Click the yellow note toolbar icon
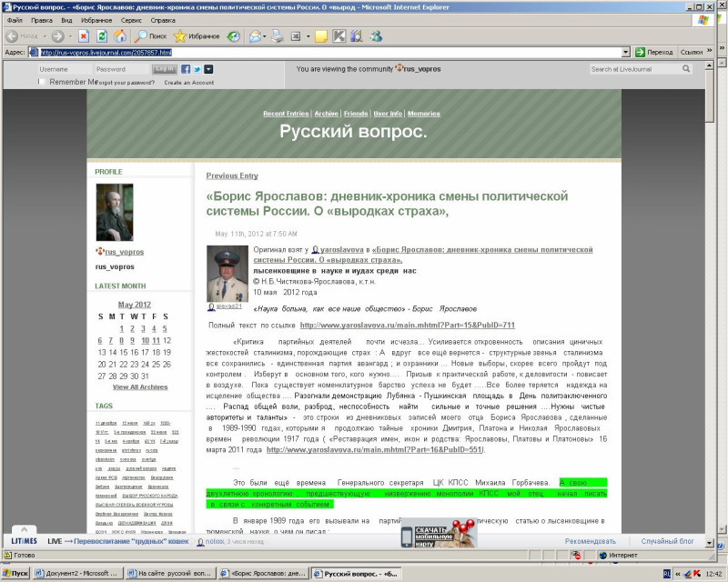Screen dimensions: 728x582 pos(321,36)
